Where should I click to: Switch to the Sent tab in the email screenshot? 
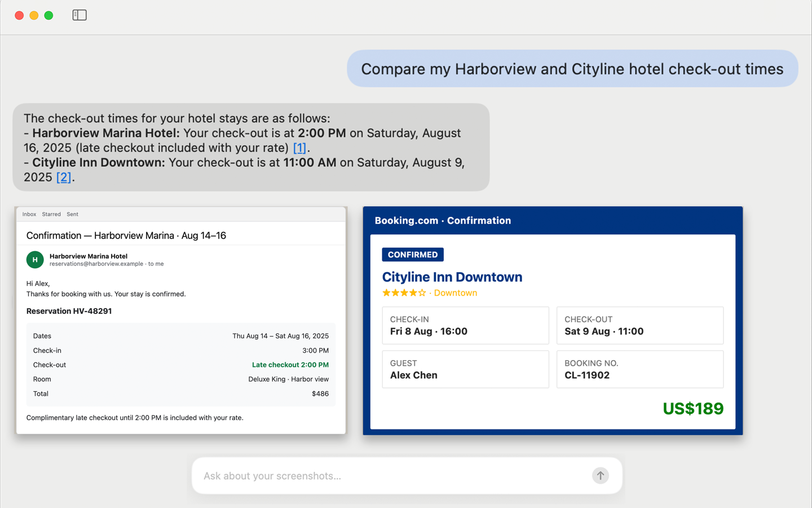[72, 214]
